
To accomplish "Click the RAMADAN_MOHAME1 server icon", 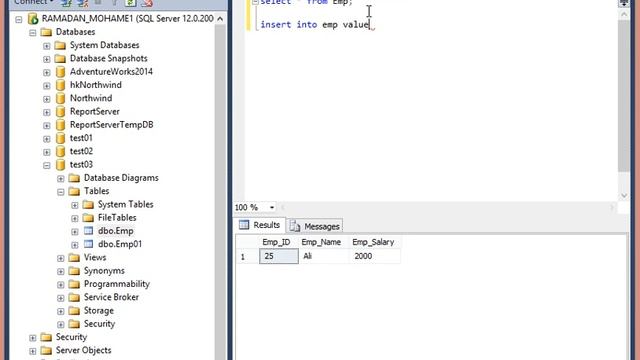I will pyautogui.click(x=33, y=19).
